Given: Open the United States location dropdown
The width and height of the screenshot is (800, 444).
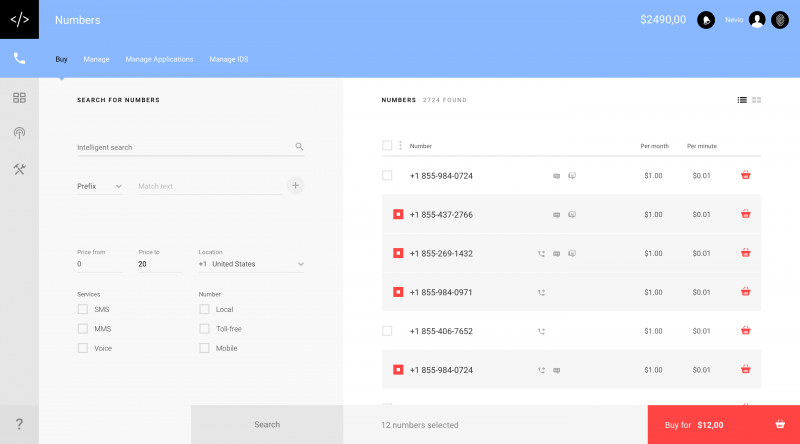Looking at the screenshot, I should click(252, 264).
